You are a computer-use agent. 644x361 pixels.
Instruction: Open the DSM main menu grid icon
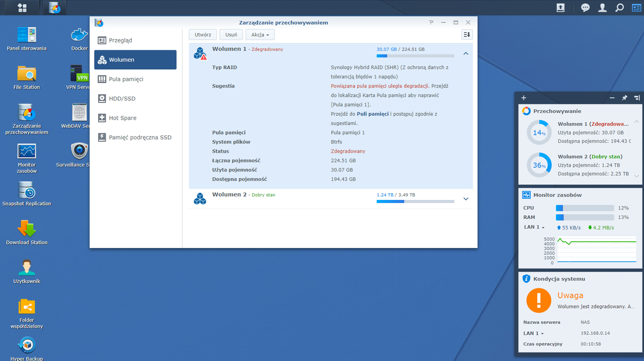(x=22, y=8)
